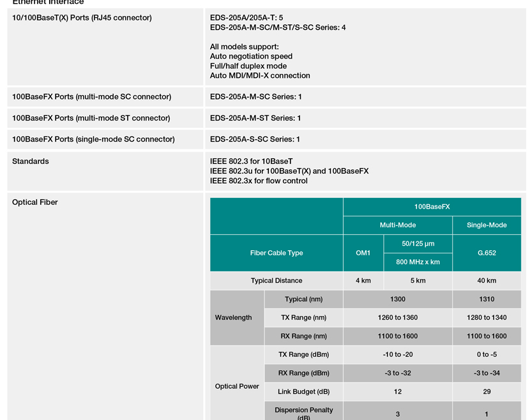The width and height of the screenshot is (530, 420).
Task: Click '100BaseFX Ports (single-mode SC connector)' label
Action: point(93,139)
